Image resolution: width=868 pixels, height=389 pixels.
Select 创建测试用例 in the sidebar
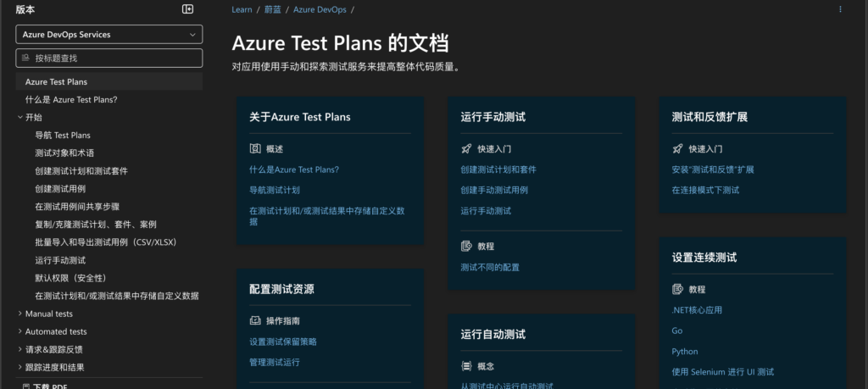pos(59,189)
